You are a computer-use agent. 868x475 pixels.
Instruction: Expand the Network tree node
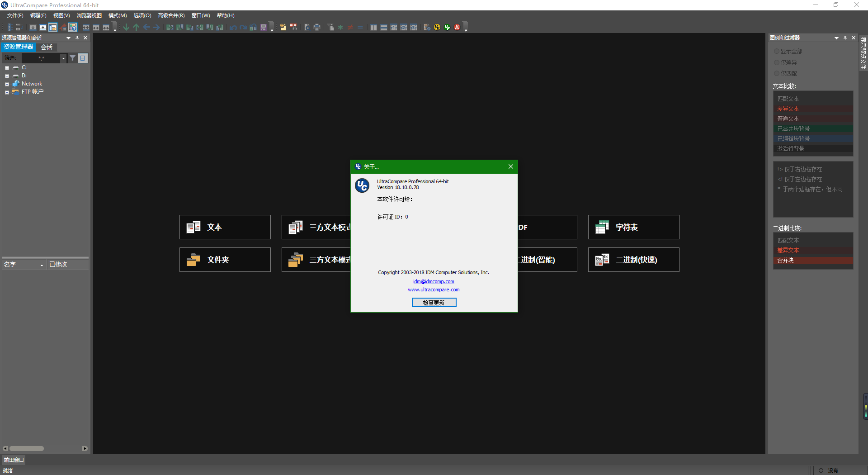(7, 84)
